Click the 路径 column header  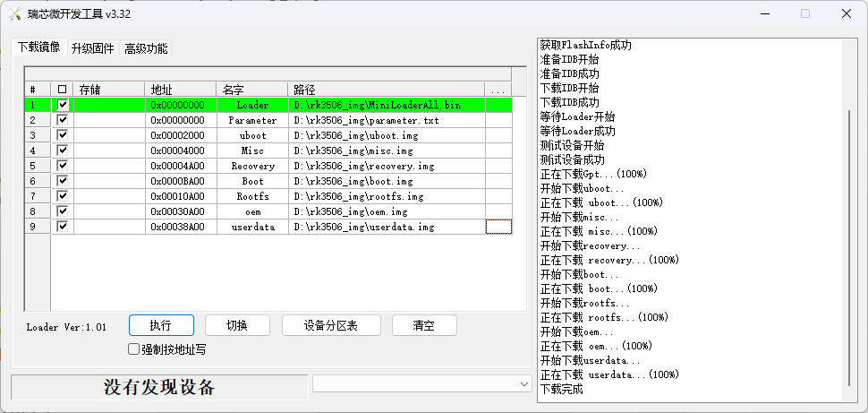(387, 90)
